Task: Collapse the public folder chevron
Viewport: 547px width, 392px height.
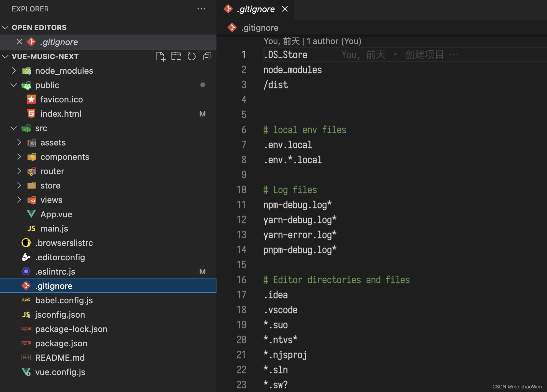Action: (14, 85)
